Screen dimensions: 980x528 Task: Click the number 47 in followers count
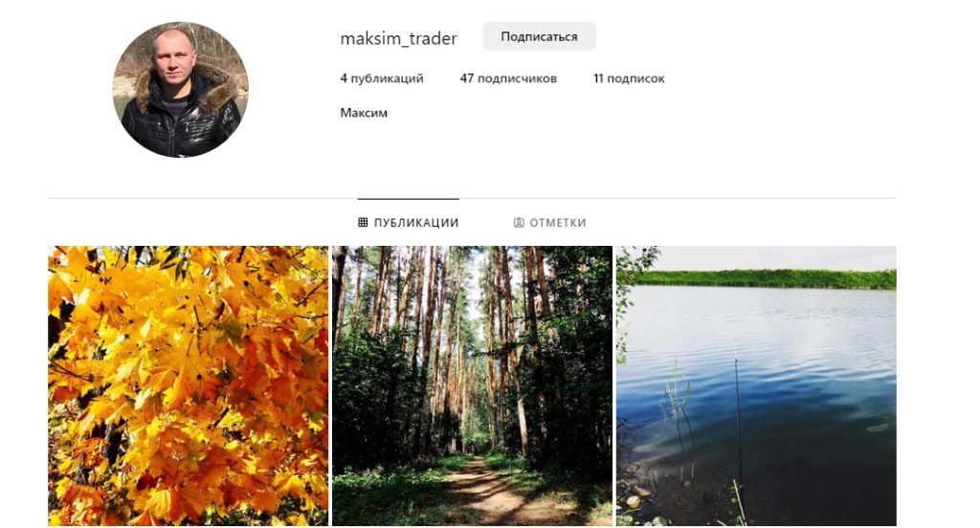click(467, 78)
